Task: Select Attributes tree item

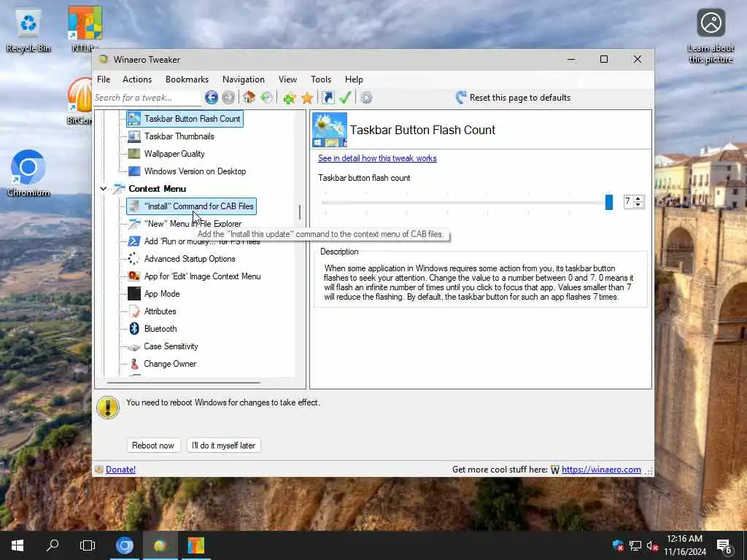Action: (x=160, y=311)
